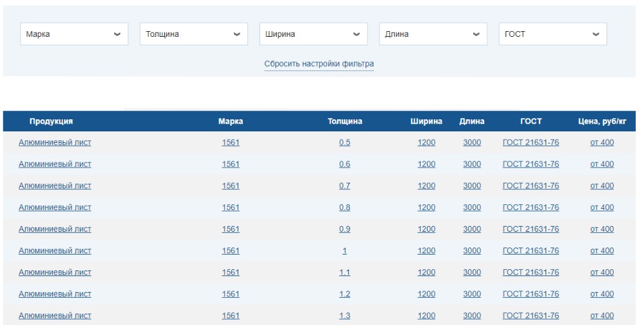The width and height of the screenshot is (644, 325).
Task: Open ГОСТ 21631-76 in 1.3 thickness row
Action: [531, 315]
